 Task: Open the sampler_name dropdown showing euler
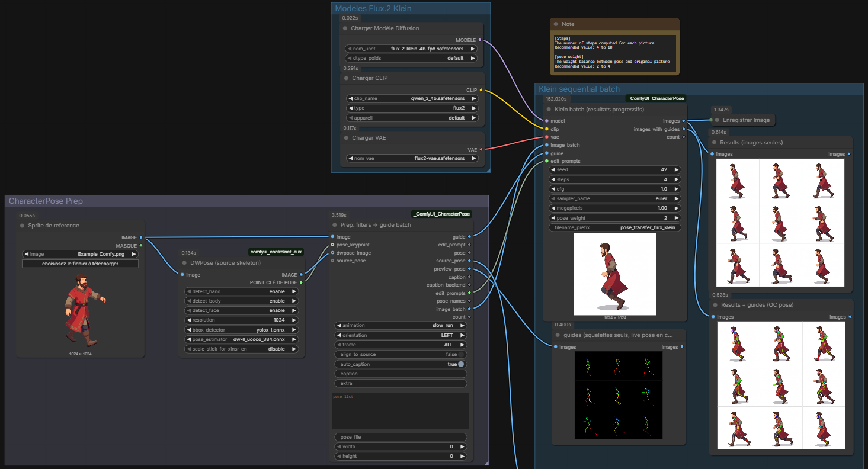tap(615, 198)
